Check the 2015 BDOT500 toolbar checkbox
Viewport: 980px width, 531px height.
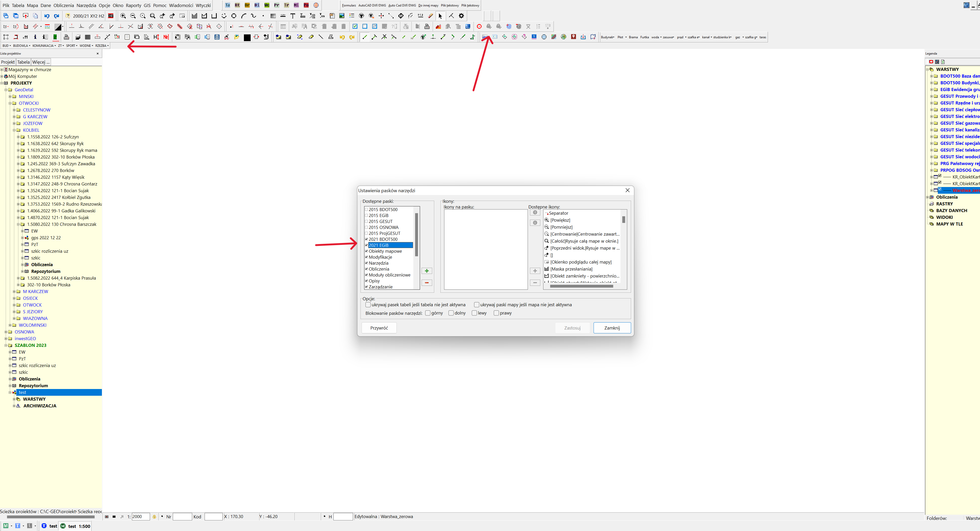tap(366, 209)
